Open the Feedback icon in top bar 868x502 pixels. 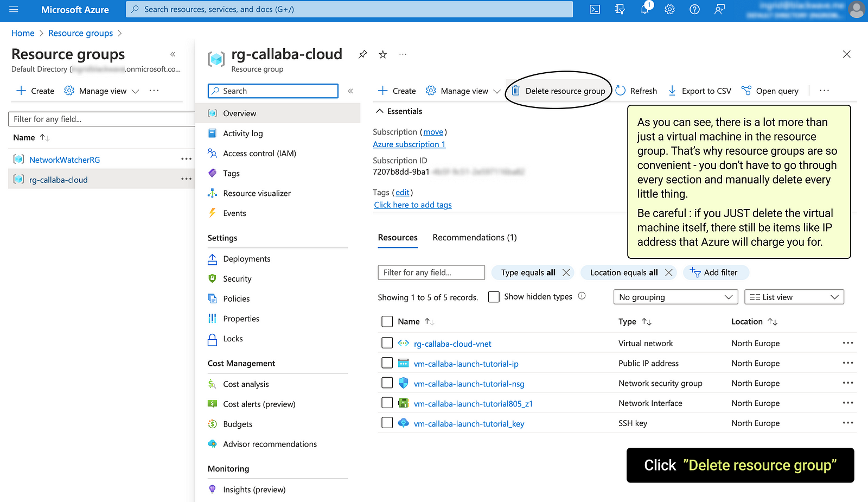pyautogui.click(x=719, y=9)
